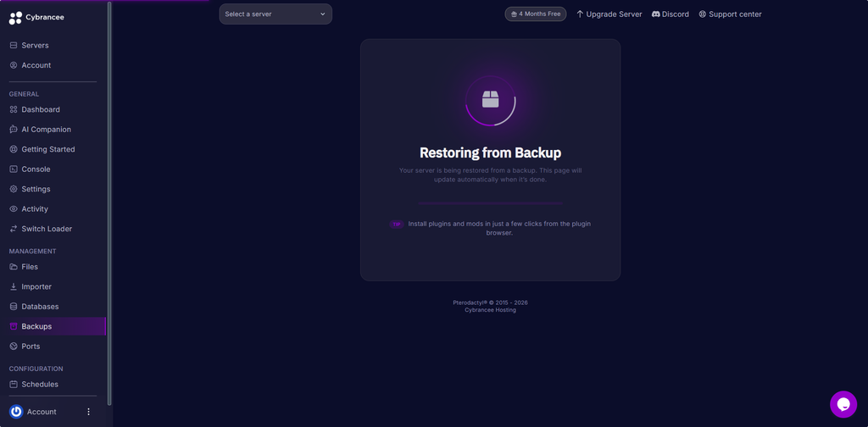Click the AI Companion chat icon

click(14, 130)
